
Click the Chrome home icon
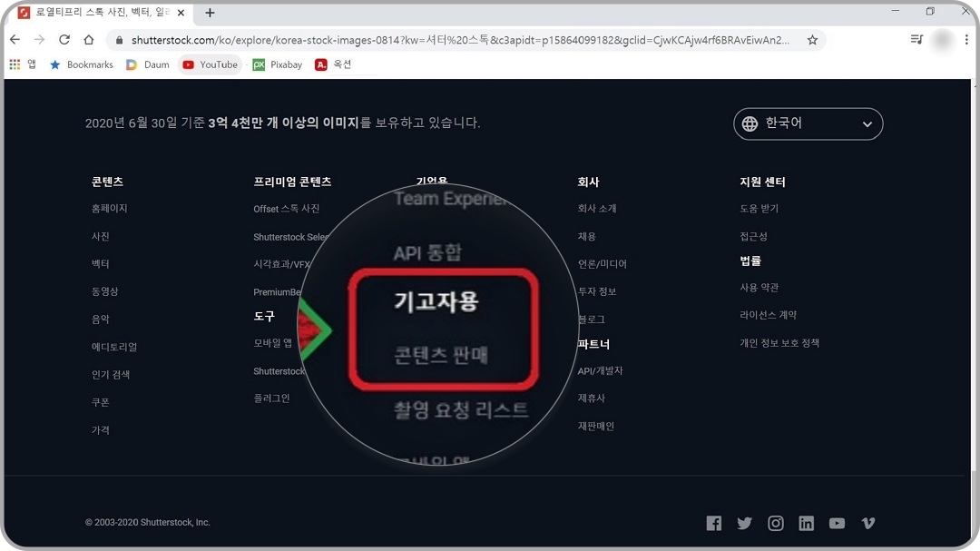point(88,40)
